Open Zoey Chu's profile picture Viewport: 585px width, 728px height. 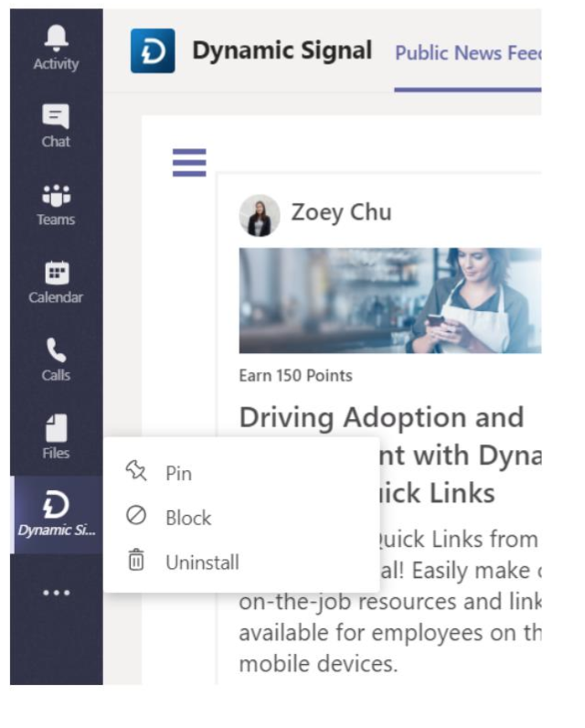coord(260,216)
